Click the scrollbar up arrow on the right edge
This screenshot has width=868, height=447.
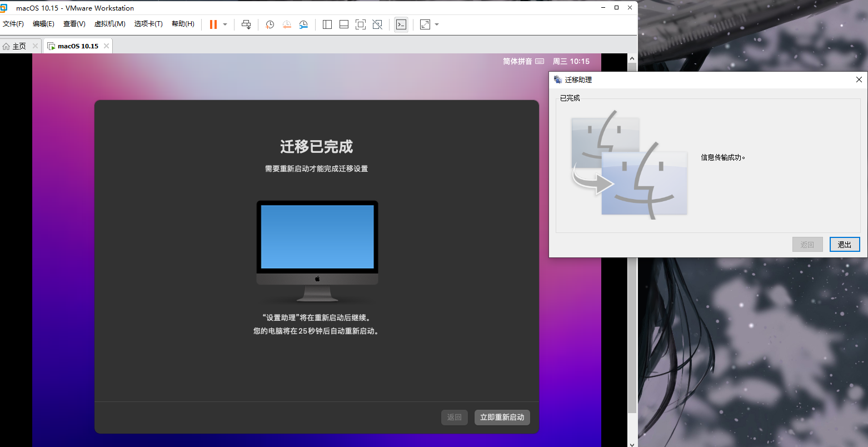point(632,58)
